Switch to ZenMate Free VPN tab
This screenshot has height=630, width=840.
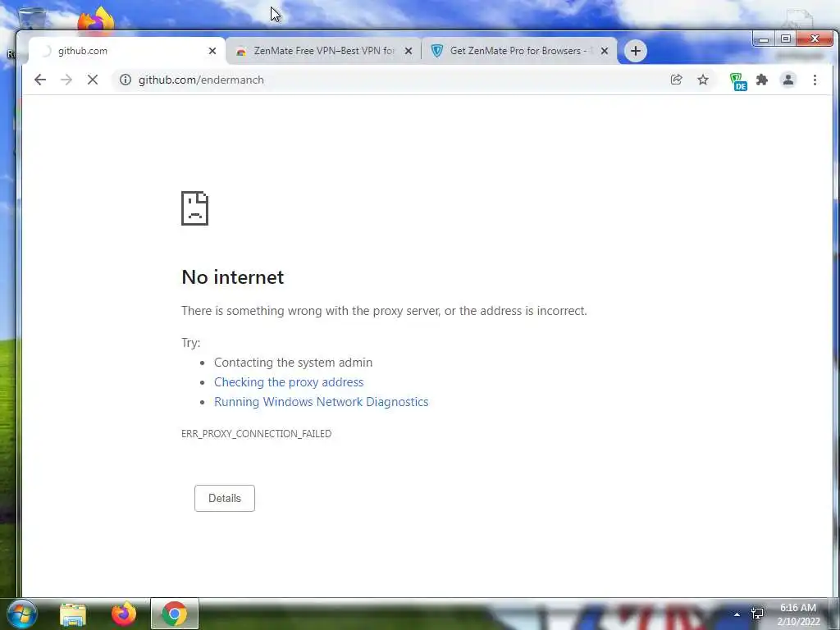(x=323, y=51)
